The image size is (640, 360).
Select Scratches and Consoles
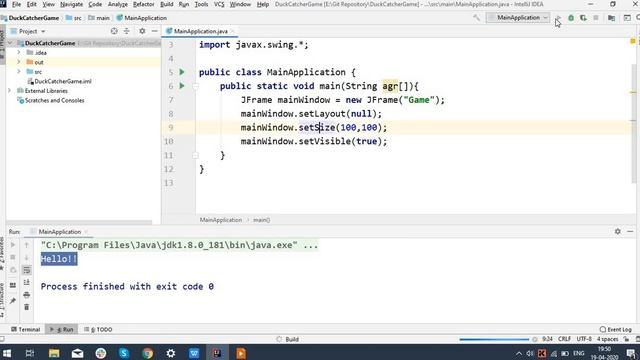pos(51,100)
